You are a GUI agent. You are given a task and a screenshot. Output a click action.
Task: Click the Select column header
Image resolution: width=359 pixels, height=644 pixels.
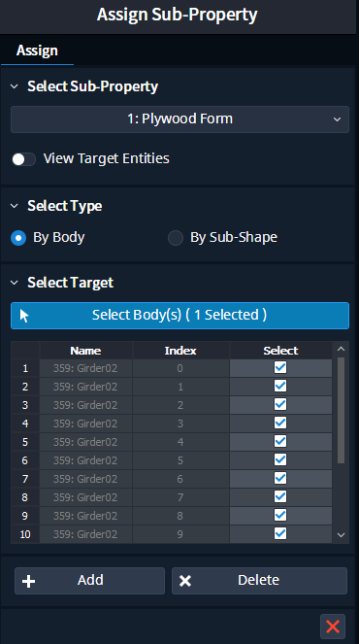click(x=280, y=351)
